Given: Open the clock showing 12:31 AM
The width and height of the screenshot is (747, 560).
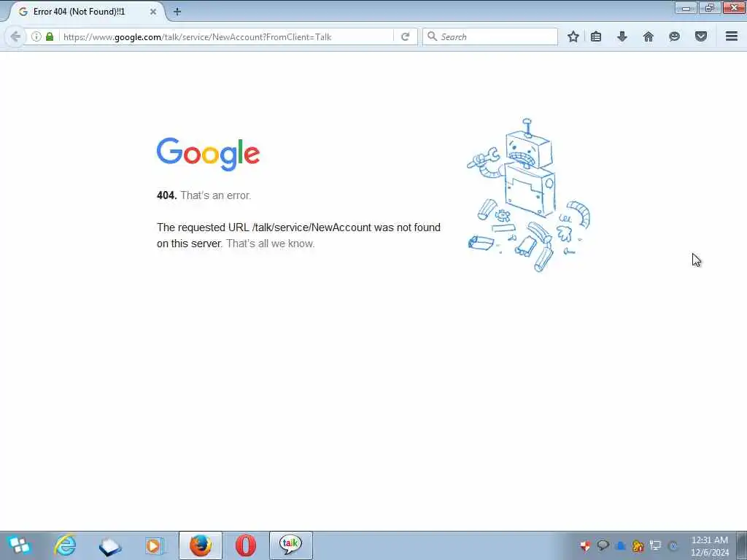Looking at the screenshot, I should 710,545.
